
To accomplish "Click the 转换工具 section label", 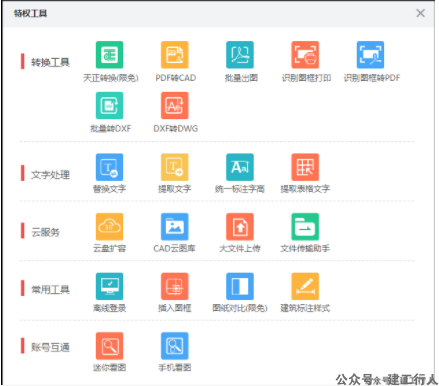I will pyautogui.click(x=50, y=62).
